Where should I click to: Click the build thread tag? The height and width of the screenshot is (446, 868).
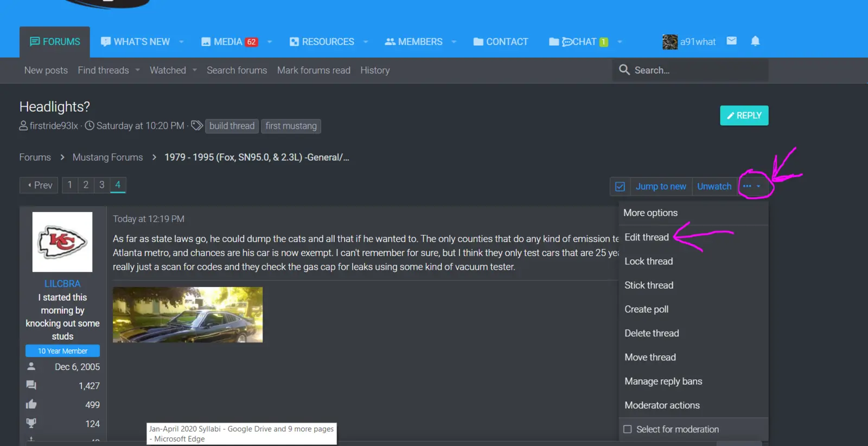232,126
